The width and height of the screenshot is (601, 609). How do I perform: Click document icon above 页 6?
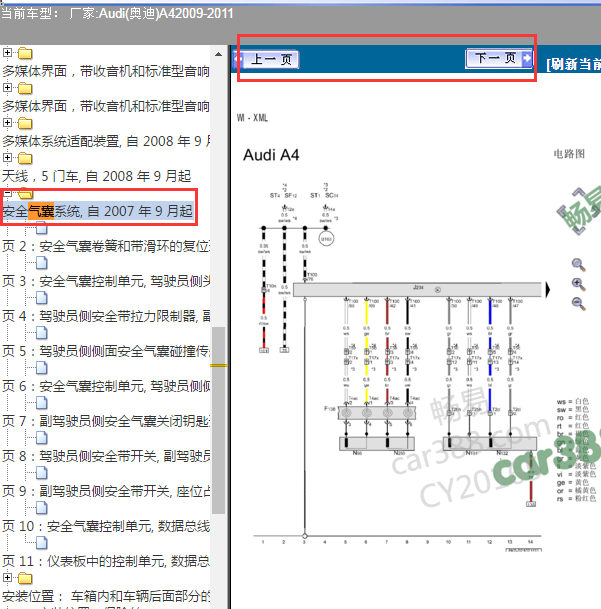pyautogui.click(x=42, y=368)
